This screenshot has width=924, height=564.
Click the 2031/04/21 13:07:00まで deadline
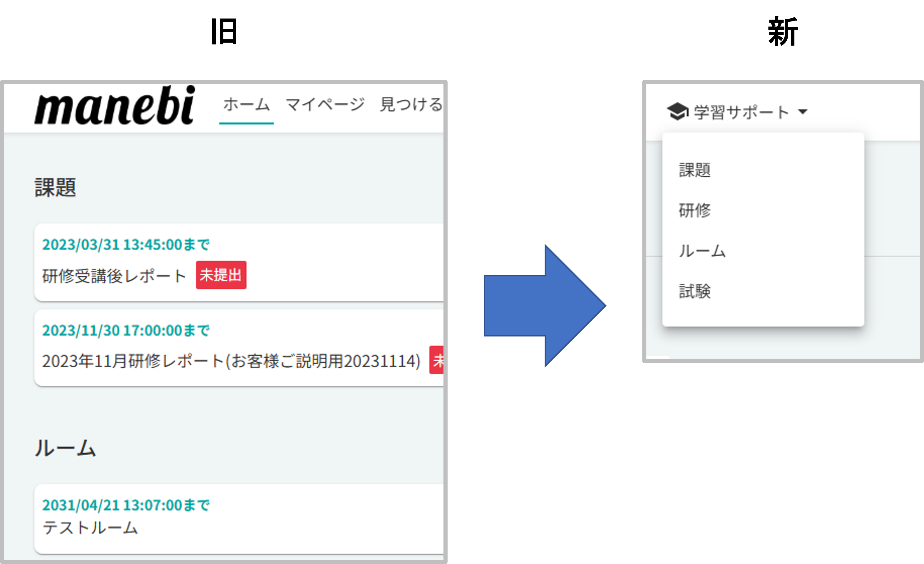(x=125, y=505)
